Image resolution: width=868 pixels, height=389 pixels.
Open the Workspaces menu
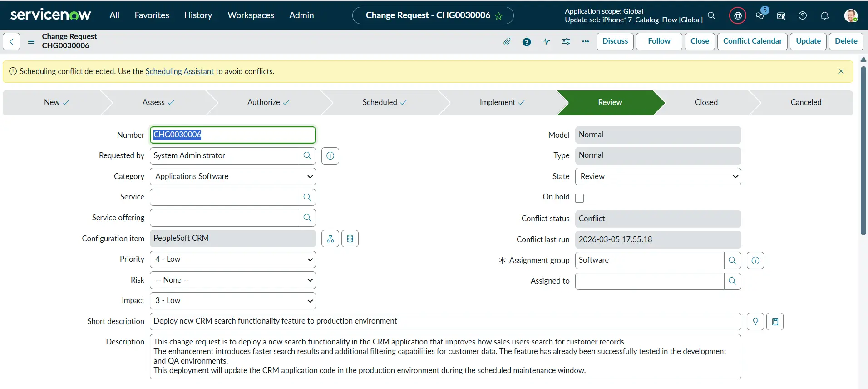point(251,15)
